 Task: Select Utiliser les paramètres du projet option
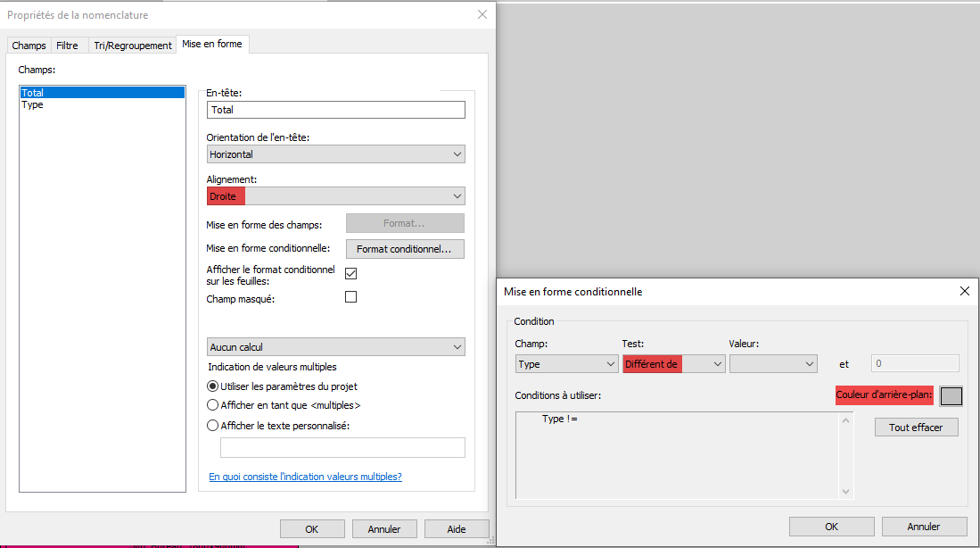coord(212,386)
